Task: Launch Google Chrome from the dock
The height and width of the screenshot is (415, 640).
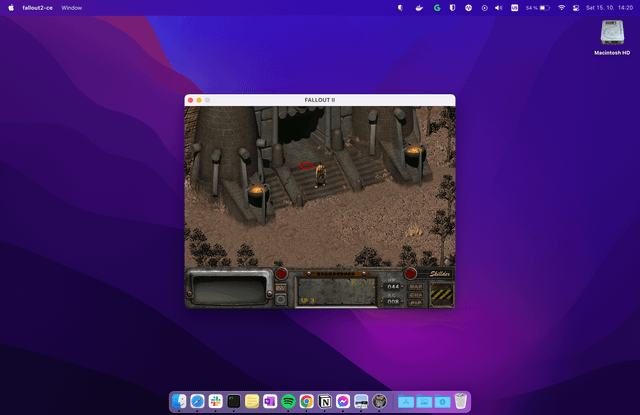Action: click(307, 402)
